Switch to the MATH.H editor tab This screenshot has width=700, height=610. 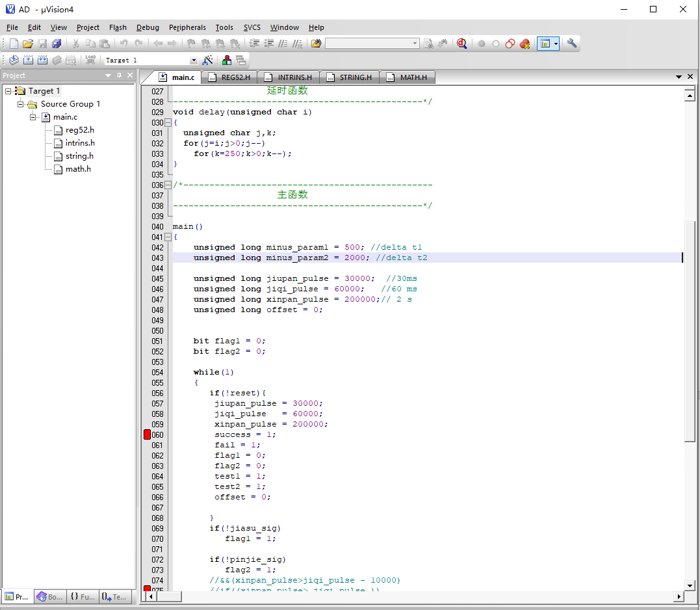point(407,77)
